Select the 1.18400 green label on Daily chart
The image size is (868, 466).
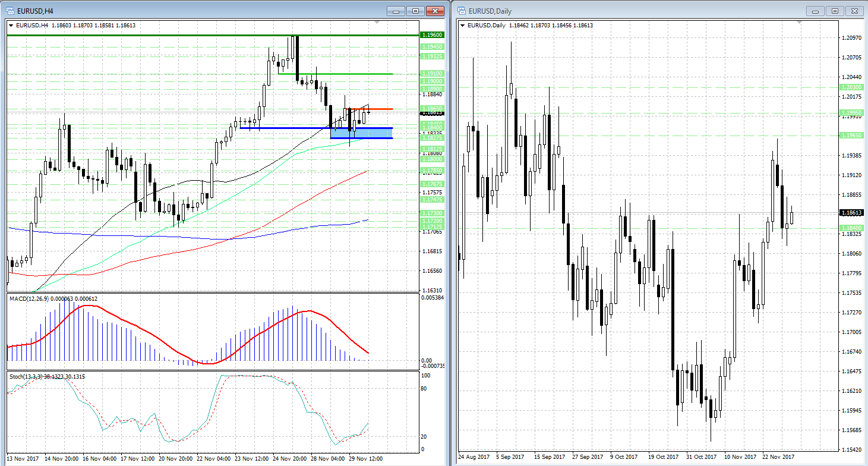coord(850,228)
